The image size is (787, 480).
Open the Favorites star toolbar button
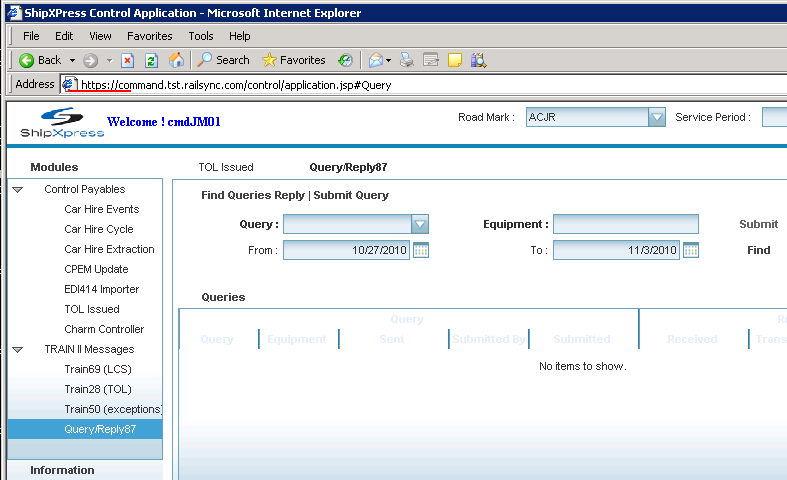pyautogui.click(x=294, y=60)
